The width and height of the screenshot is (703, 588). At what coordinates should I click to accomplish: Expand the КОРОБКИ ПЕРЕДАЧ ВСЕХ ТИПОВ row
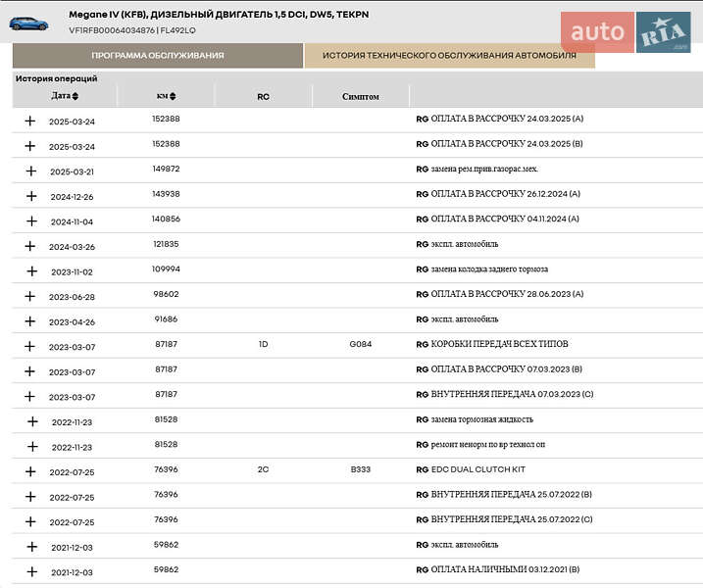[30, 346]
